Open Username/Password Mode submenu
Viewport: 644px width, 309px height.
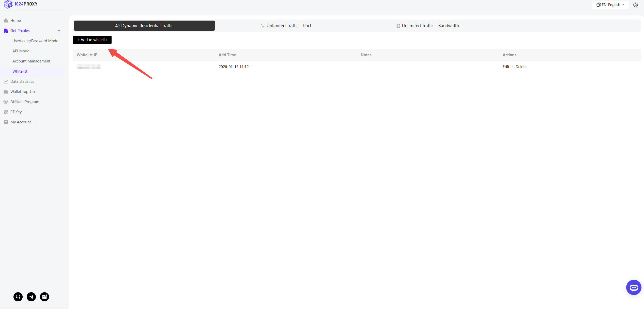[x=35, y=41]
